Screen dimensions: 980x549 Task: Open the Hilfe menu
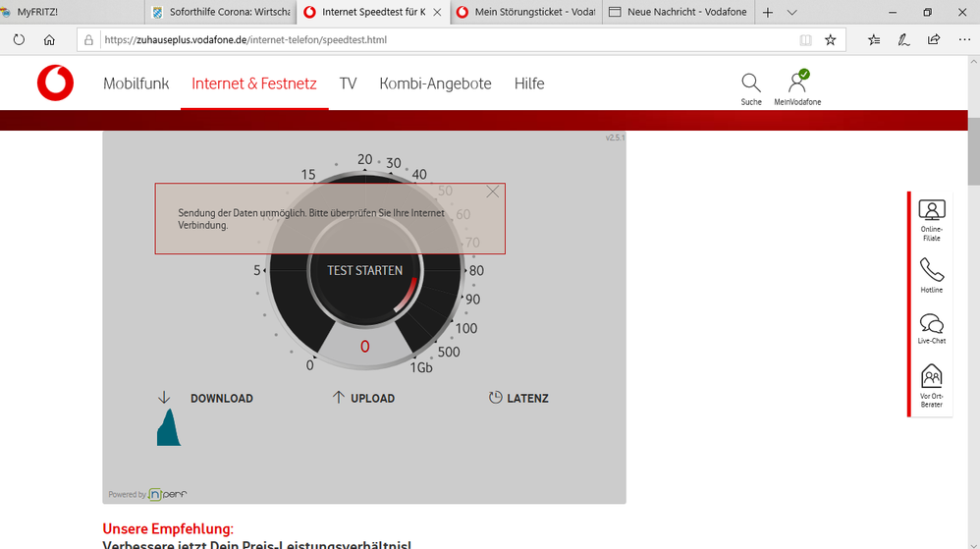[x=528, y=83]
